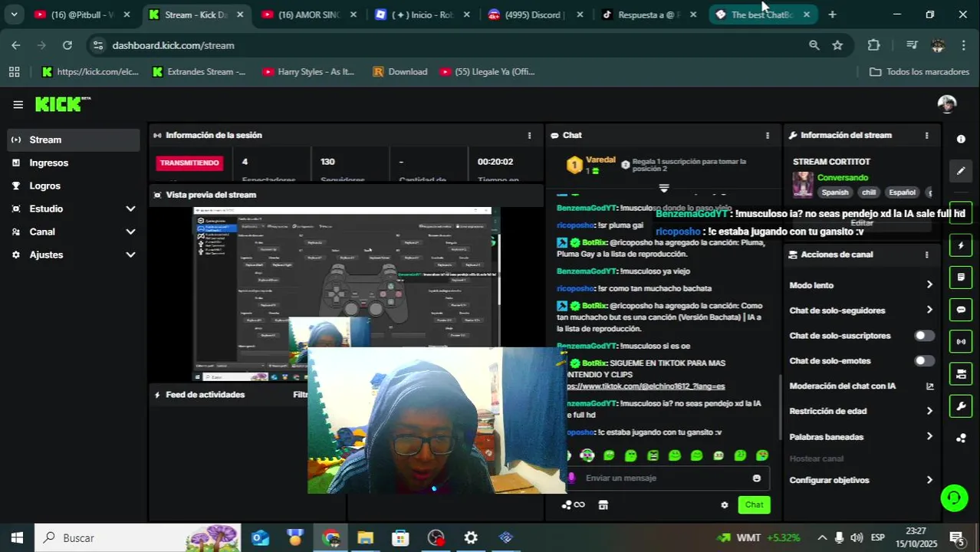Open the profile avatar menu
This screenshot has width=980, height=552.
tap(947, 104)
